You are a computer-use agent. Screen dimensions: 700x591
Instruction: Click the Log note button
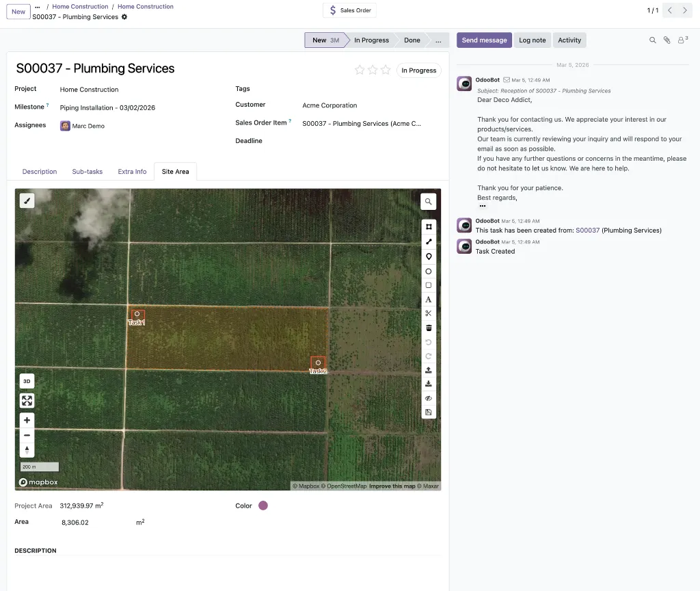[532, 40]
